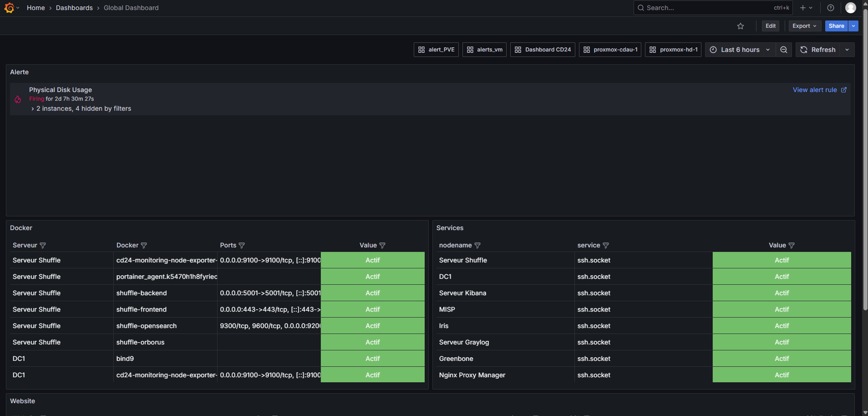868x416 pixels.
Task: Click Serveur Graylog nodename cell
Action: 505,342
